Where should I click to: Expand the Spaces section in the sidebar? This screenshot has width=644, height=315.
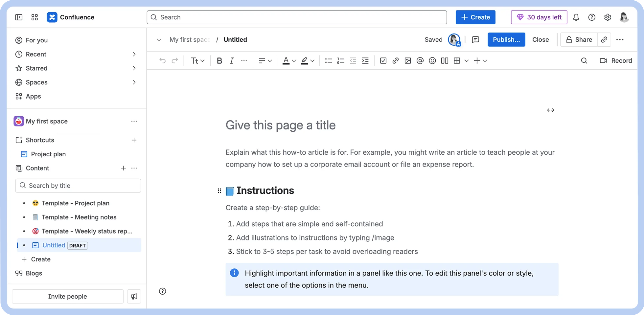[x=134, y=82]
